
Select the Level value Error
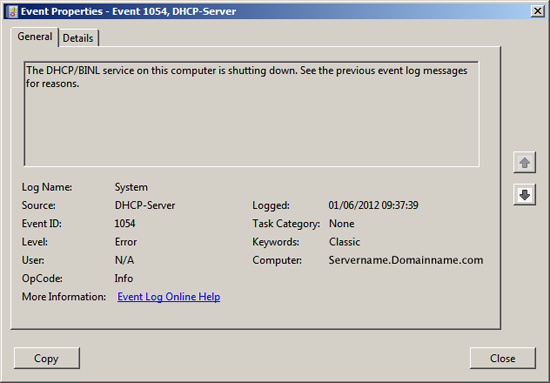[126, 242]
